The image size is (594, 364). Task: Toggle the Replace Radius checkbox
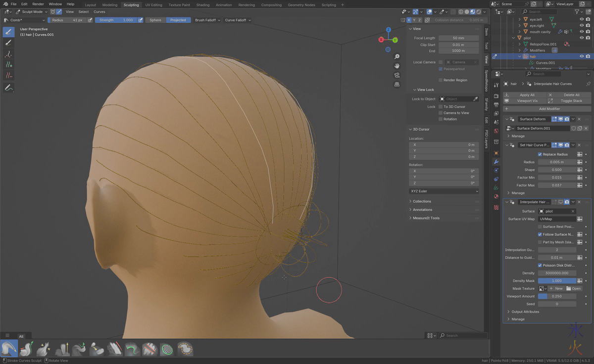[540, 154]
